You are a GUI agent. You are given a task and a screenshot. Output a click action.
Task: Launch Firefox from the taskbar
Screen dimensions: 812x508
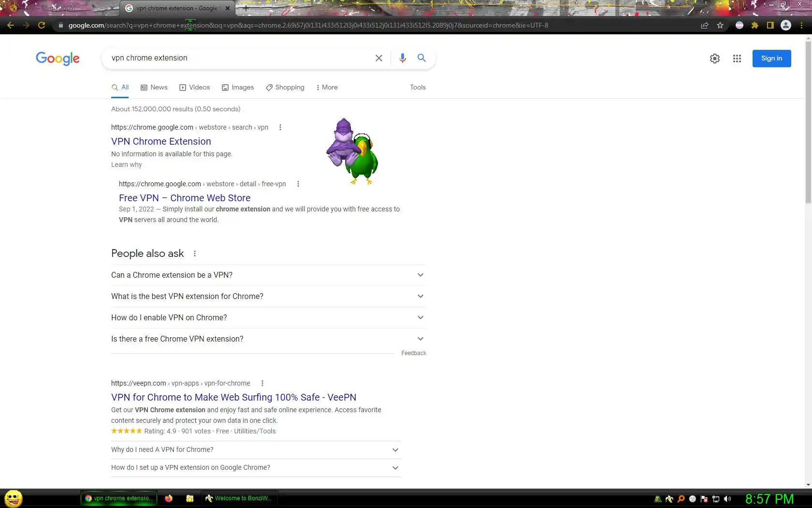(169, 498)
